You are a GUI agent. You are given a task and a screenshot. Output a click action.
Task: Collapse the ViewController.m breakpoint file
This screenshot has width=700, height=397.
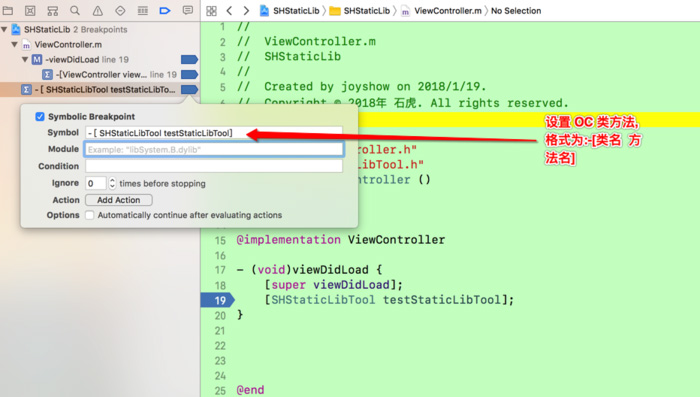tap(15, 45)
